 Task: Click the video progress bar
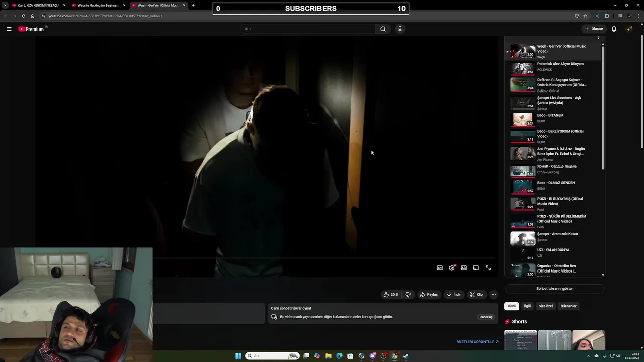click(x=325, y=258)
